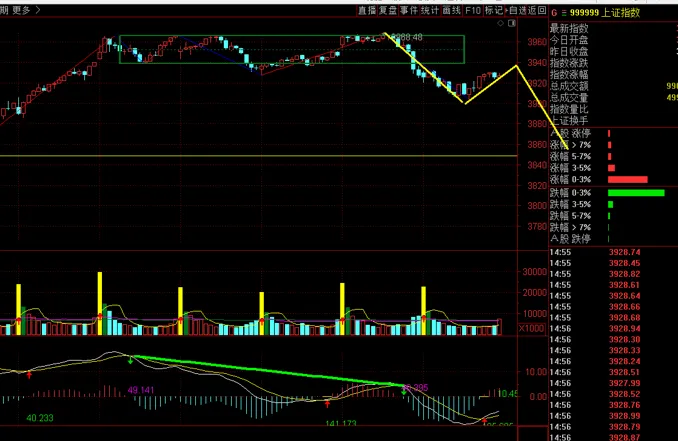Click the 返回 back button

coord(537,10)
